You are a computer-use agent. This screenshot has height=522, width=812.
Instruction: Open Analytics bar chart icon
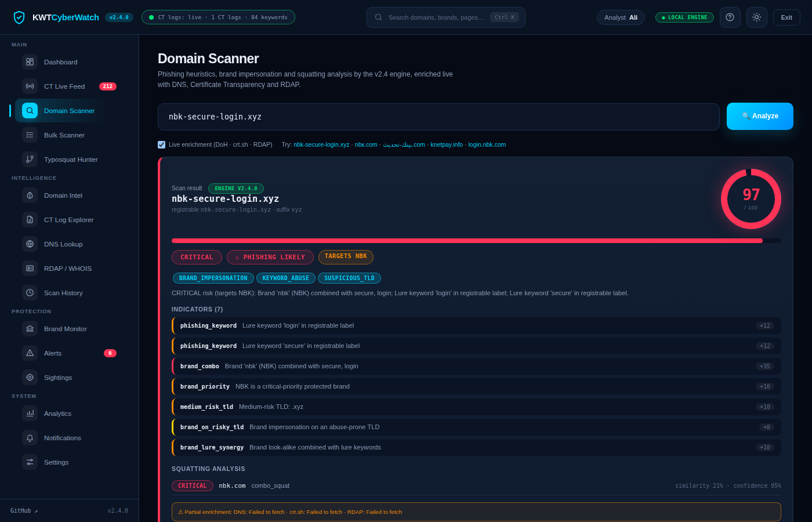(x=30, y=414)
